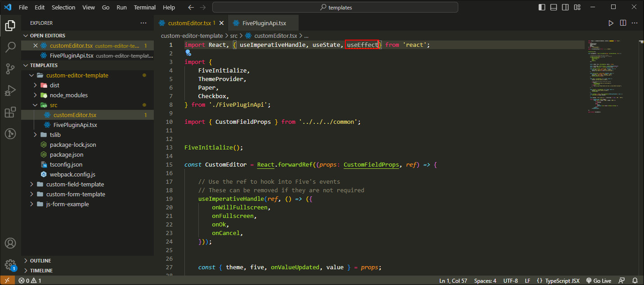Image resolution: width=644 pixels, height=285 pixels.
Task: Open the Manage settings gear
Action: click(x=10, y=265)
